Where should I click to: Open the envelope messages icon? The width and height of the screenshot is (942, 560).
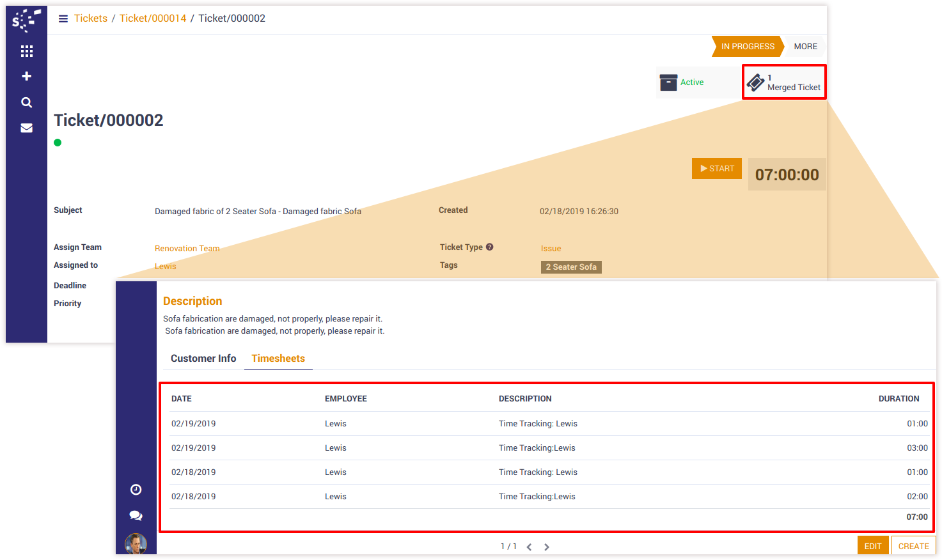[26, 128]
